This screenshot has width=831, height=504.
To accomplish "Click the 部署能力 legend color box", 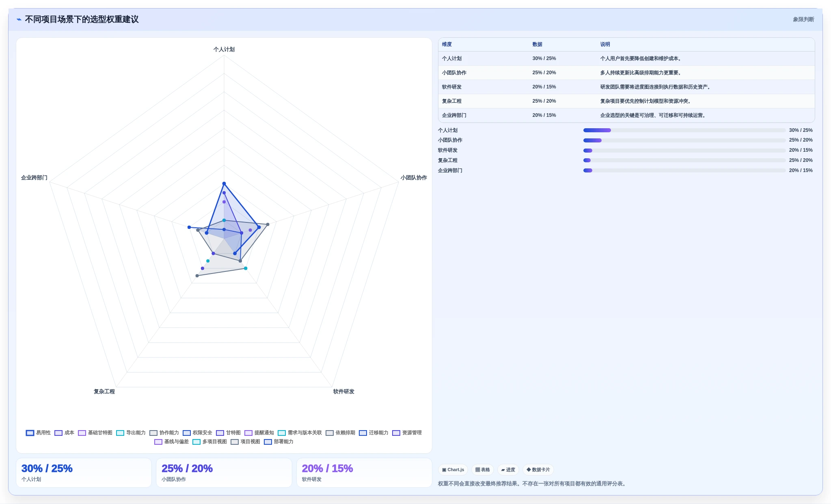I will click(268, 442).
